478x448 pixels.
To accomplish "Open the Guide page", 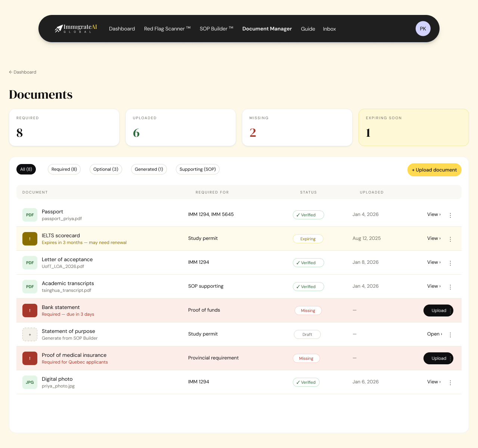I will coord(308,29).
